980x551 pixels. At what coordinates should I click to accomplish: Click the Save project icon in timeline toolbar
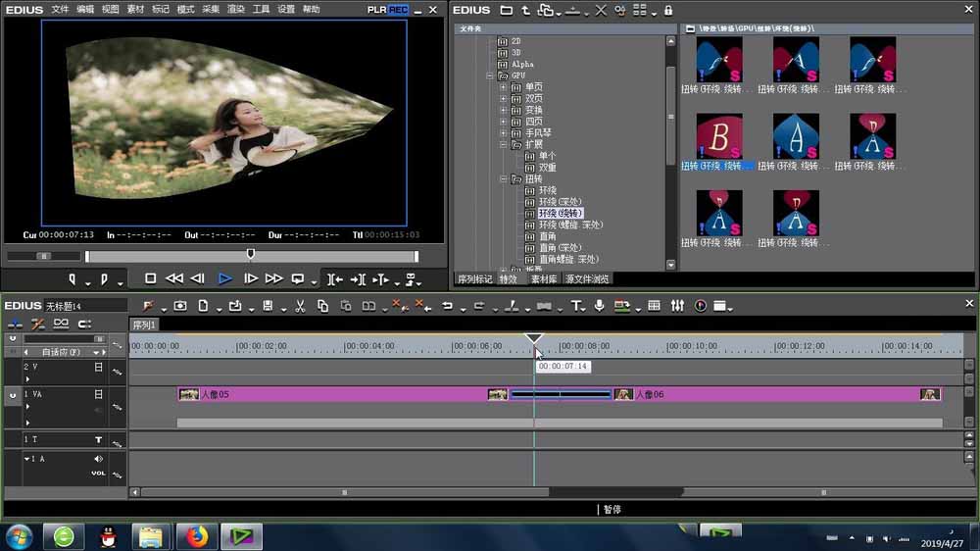(268, 306)
